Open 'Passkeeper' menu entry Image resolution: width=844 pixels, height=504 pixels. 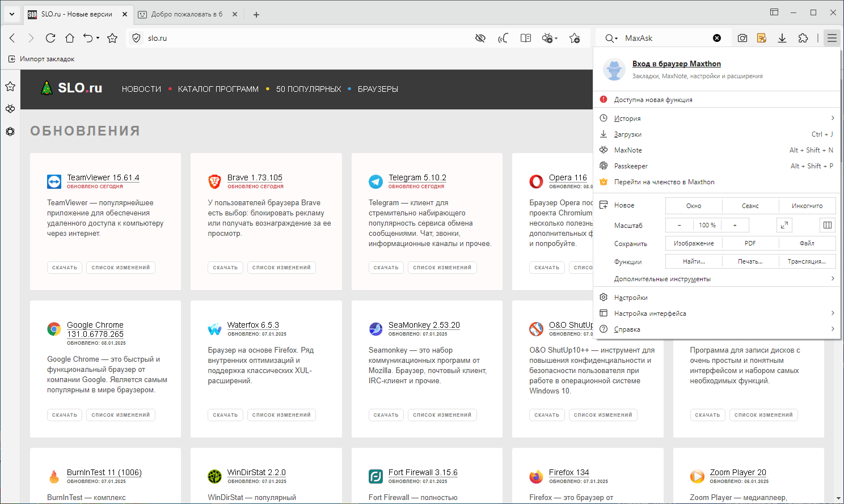(x=716, y=166)
